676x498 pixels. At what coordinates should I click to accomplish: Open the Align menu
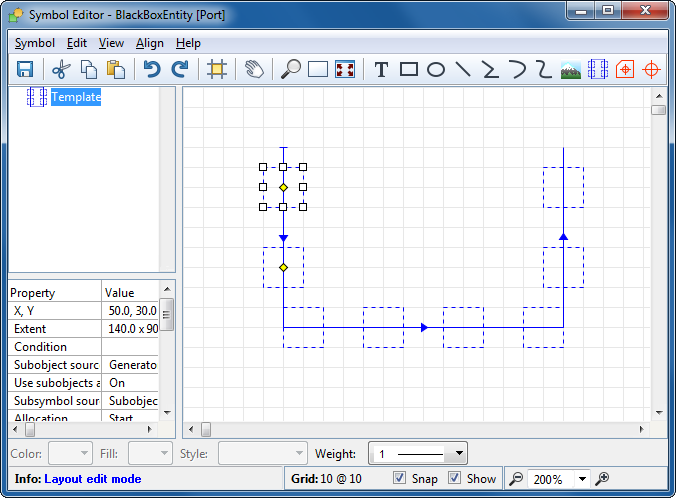point(150,43)
